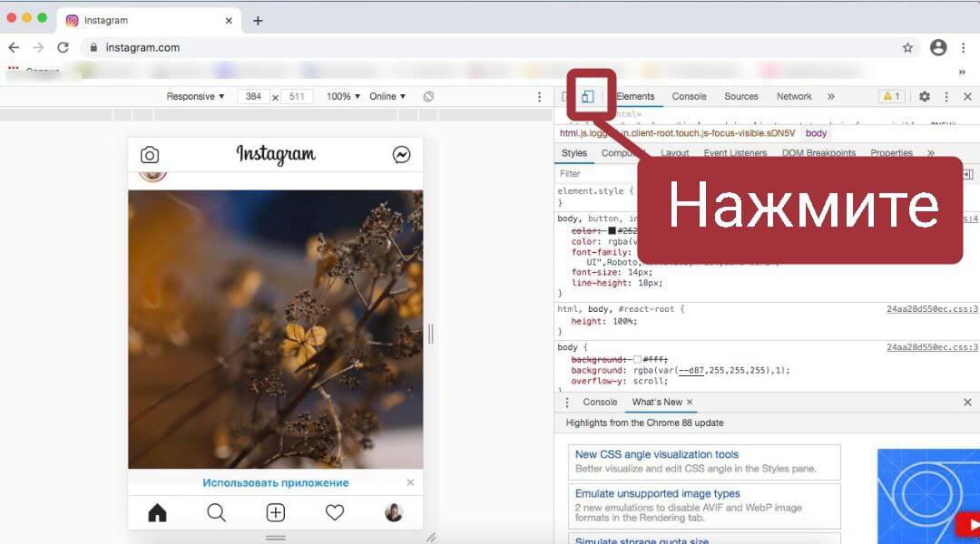The height and width of the screenshot is (544, 980).
Task: Select the body breadcrumb element
Action: [x=817, y=133]
